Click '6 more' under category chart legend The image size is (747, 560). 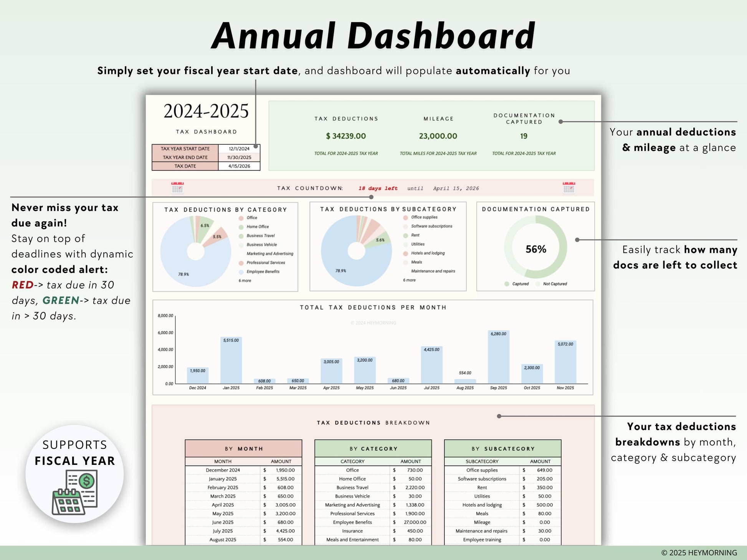[245, 281]
